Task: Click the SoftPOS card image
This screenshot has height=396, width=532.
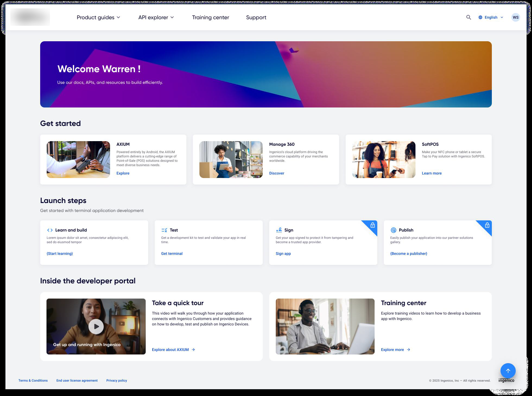Action: pos(384,160)
